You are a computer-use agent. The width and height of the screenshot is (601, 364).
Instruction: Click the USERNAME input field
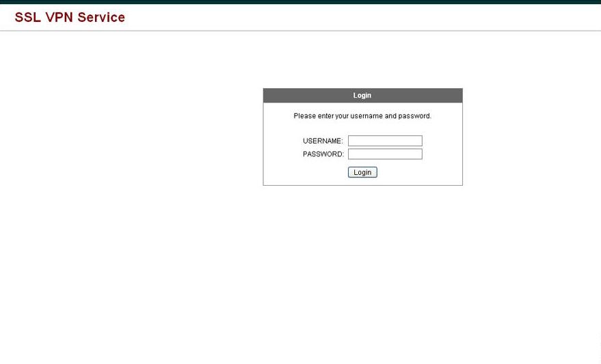tap(385, 141)
